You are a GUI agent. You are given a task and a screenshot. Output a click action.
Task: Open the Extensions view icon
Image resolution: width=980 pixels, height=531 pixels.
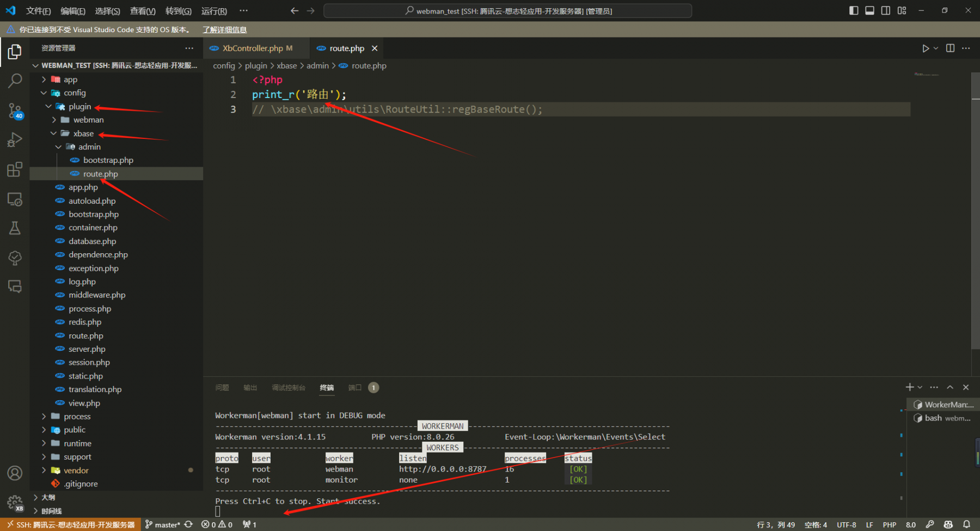[x=15, y=169]
